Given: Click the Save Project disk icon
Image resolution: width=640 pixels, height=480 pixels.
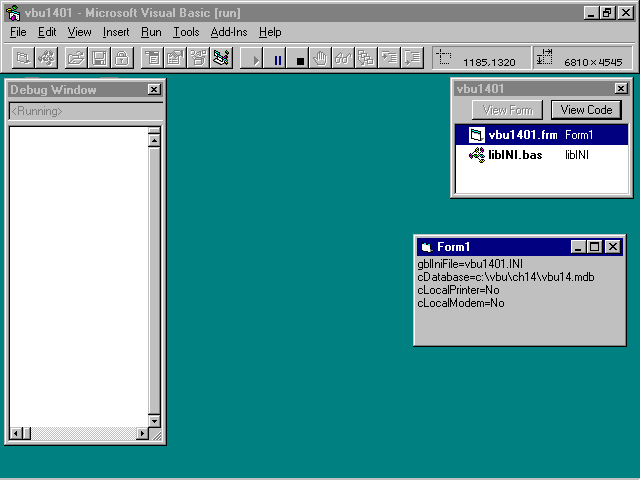Looking at the screenshot, I should 99,59.
